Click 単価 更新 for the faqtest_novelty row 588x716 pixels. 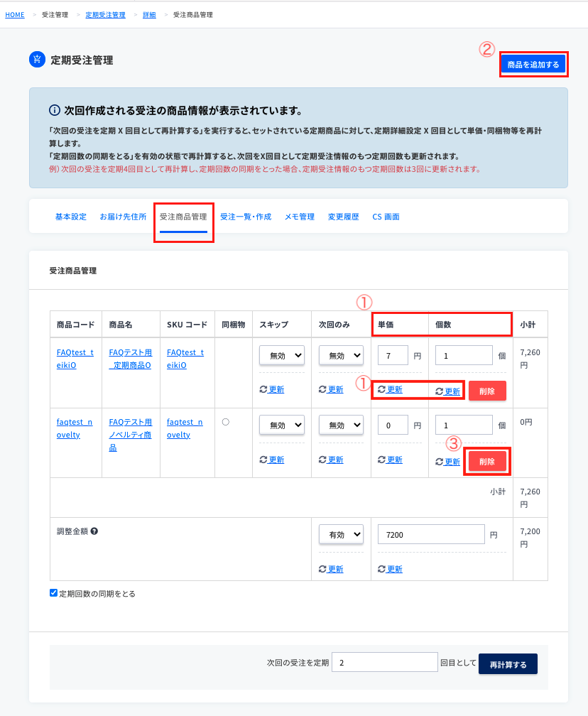[x=391, y=460]
